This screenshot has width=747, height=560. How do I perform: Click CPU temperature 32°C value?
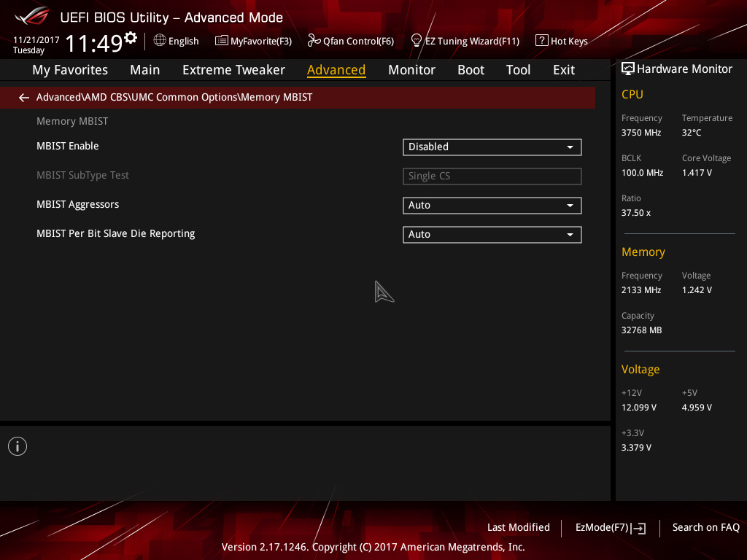click(692, 133)
